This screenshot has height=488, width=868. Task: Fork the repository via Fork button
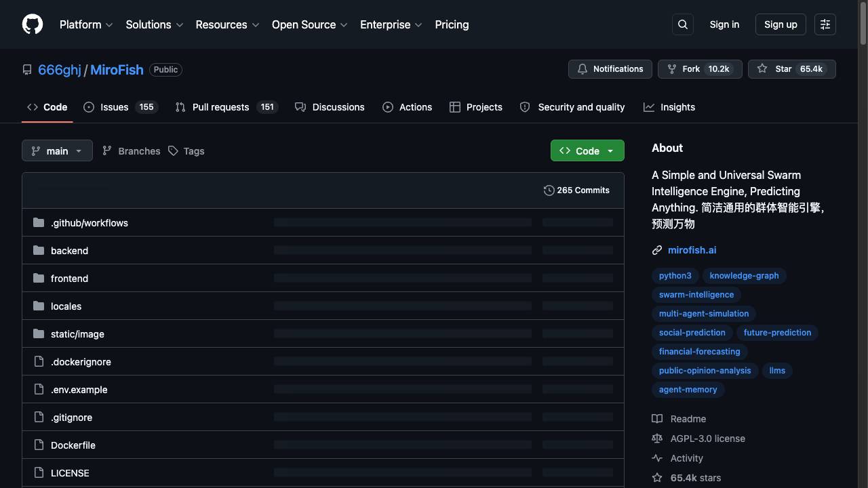pos(700,69)
